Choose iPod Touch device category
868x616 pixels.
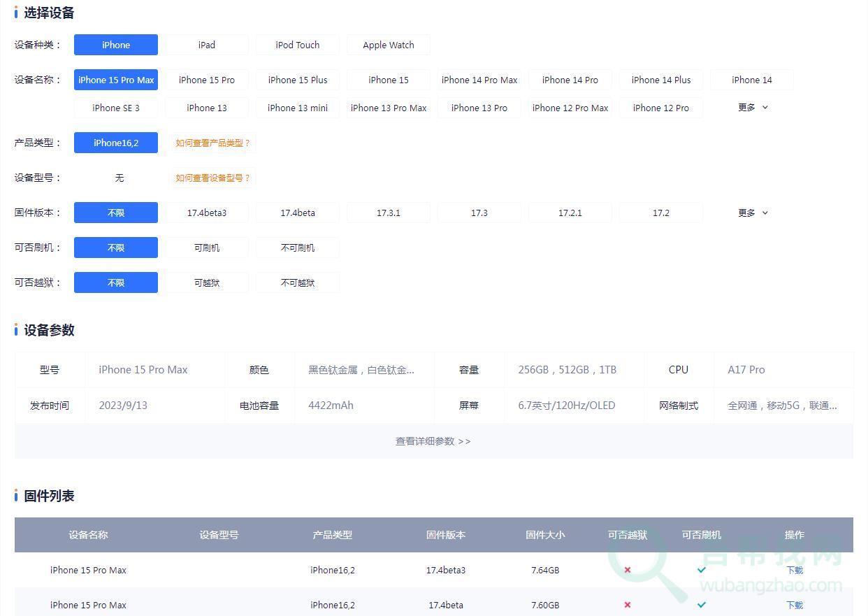(298, 45)
